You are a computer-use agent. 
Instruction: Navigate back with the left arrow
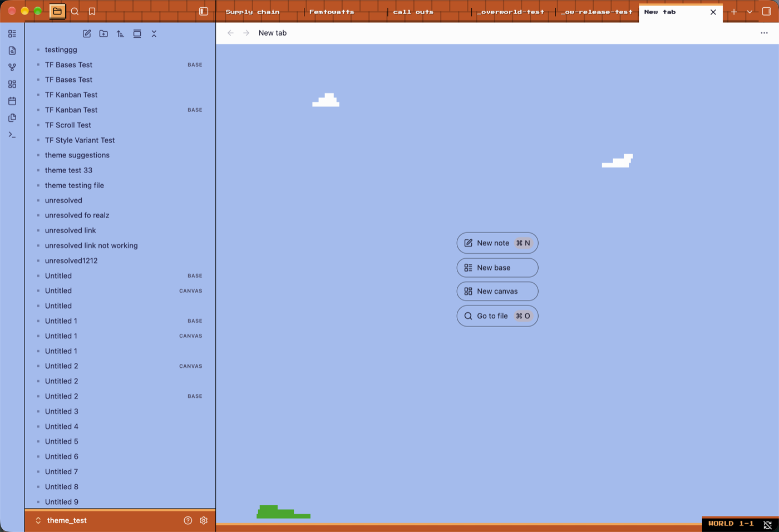coord(230,33)
